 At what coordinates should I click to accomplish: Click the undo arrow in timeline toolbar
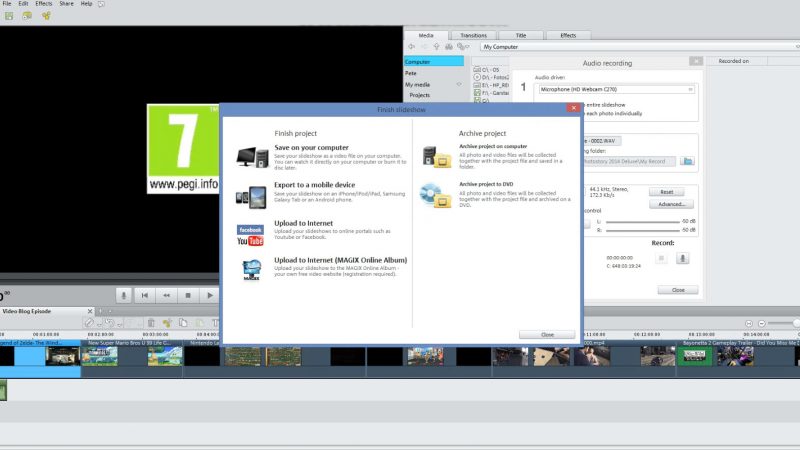coord(109,323)
